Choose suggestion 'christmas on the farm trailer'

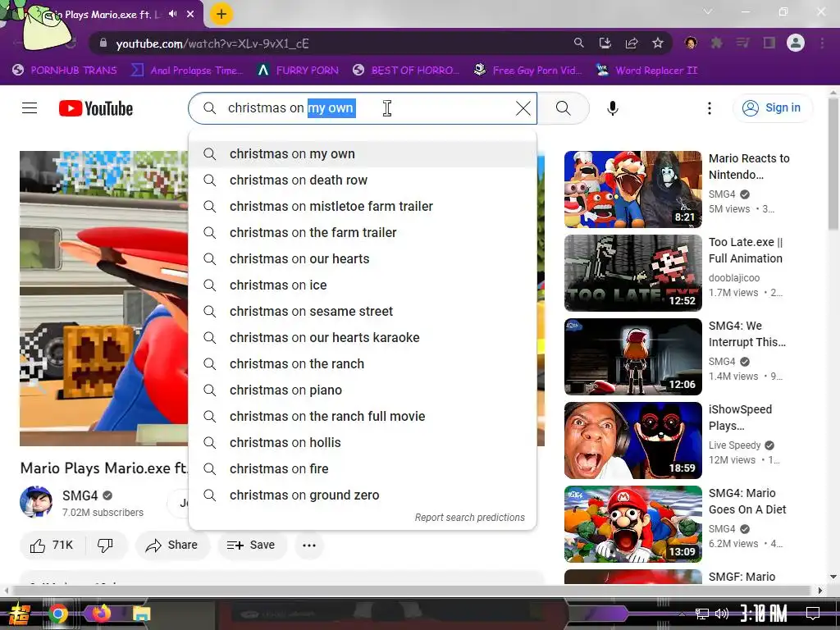tap(363, 233)
